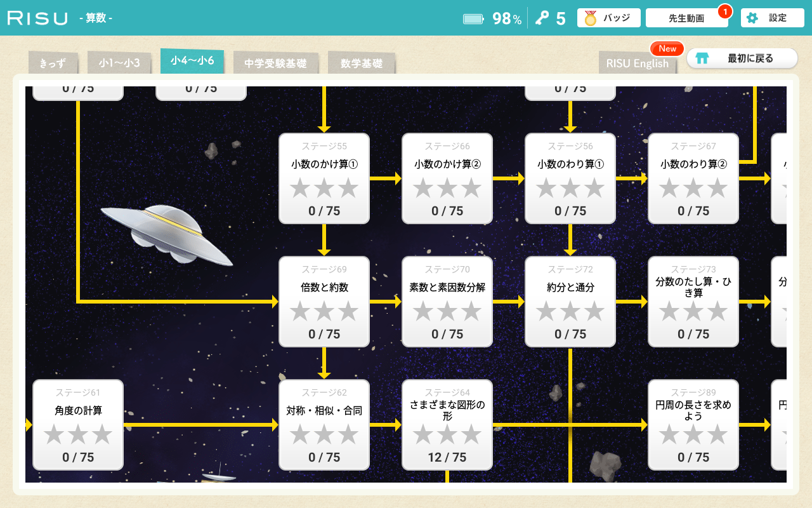The image size is (812, 508).
Task: Select stage 61 角度の計算
Action: coord(78,425)
